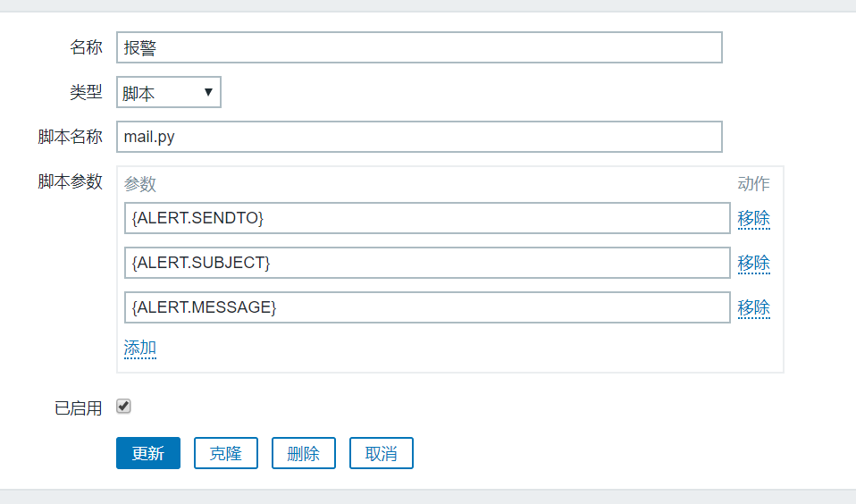Viewport: 856px width, 504px height.
Task: Click the {ALERT.SUBJECT} parameter field
Action: (427, 263)
